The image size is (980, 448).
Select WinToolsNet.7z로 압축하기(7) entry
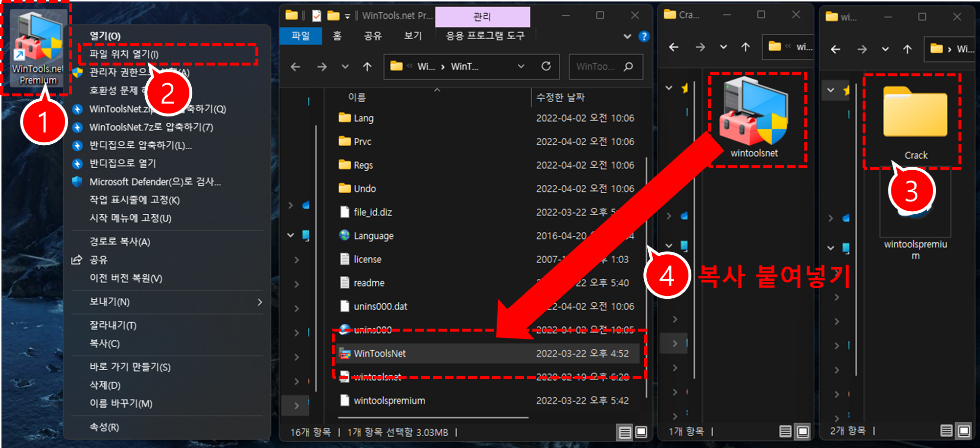click(151, 127)
